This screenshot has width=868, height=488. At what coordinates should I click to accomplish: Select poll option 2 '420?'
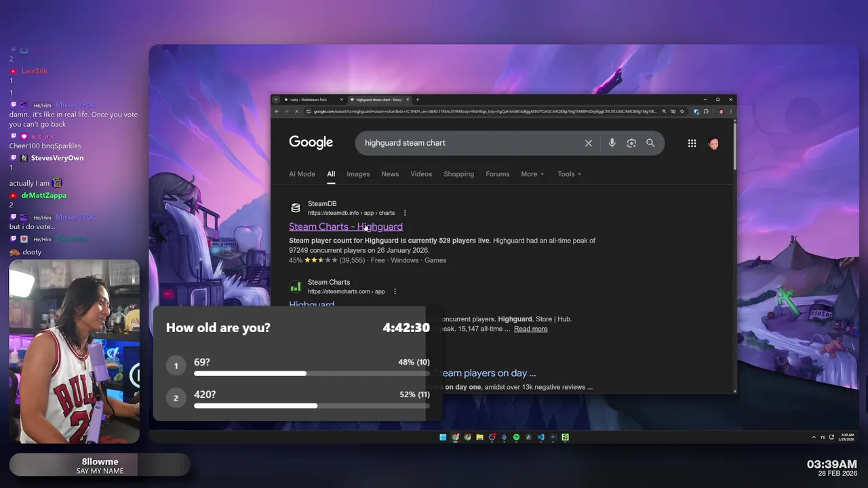click(x=298, y=398)
